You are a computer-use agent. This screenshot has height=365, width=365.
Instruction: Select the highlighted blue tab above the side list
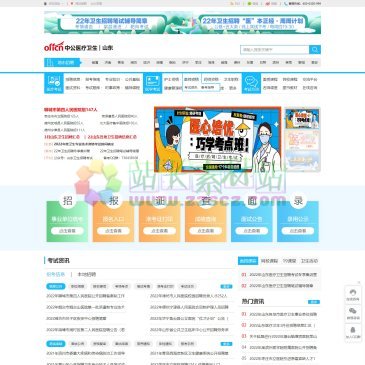[248, 261]
